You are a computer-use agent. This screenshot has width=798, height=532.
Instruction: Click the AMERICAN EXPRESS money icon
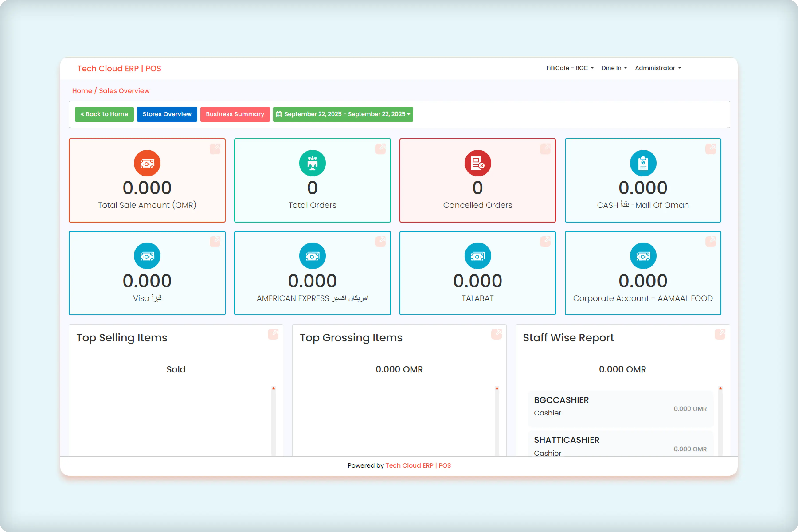(312, 256)
